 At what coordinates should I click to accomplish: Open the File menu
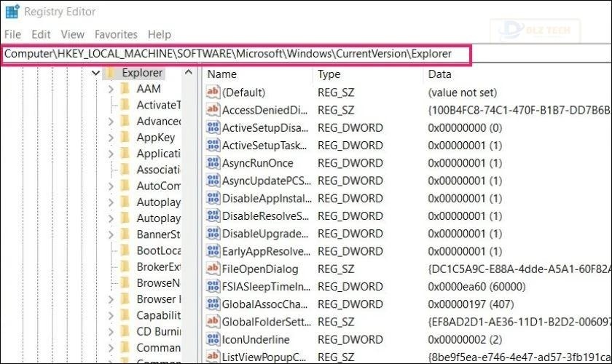point(12,34)
